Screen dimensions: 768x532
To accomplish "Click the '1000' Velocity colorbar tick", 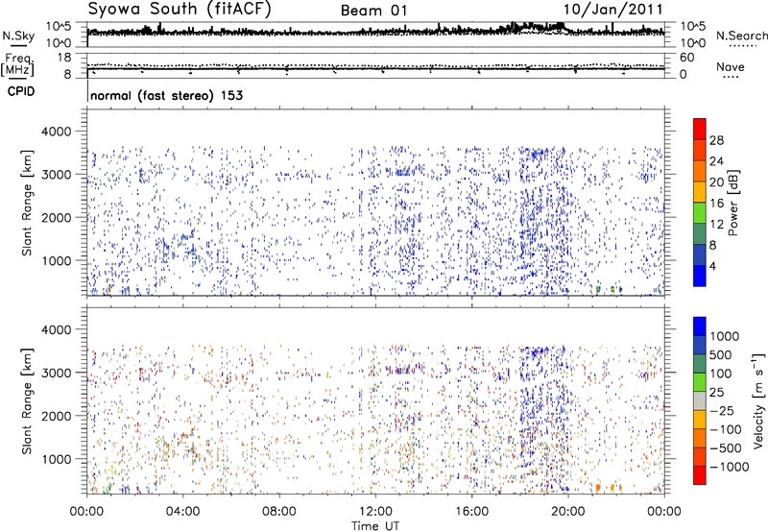I will pos(725,336).
